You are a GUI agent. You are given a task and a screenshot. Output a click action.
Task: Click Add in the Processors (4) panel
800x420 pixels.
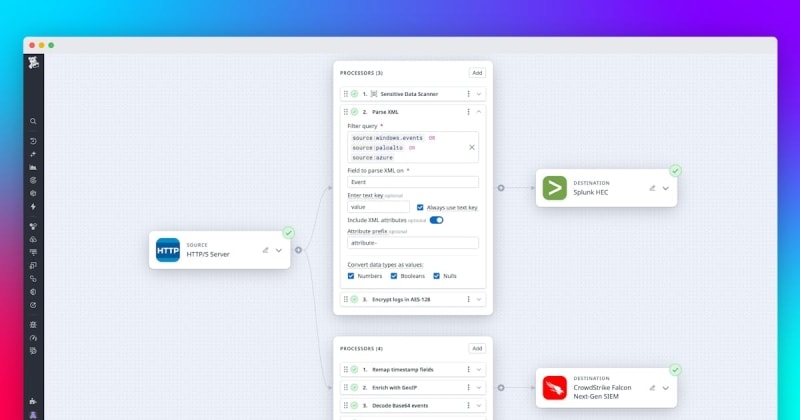tap(477, 348)
